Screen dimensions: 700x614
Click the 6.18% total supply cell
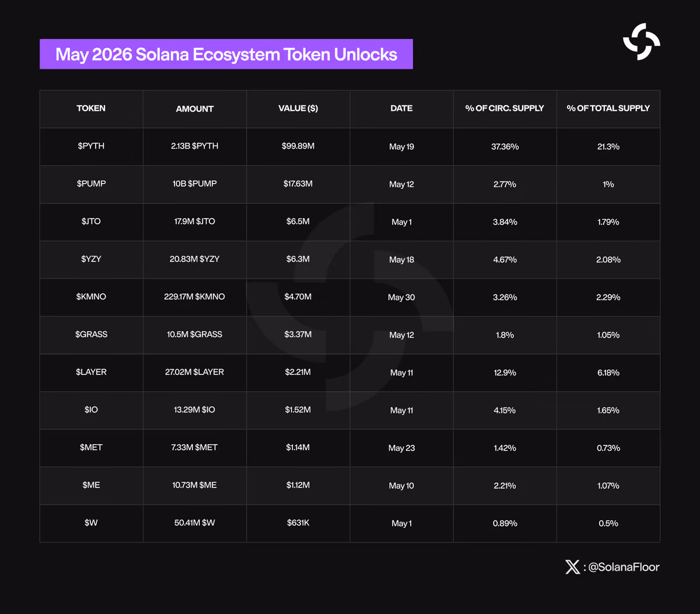[608, 373]
